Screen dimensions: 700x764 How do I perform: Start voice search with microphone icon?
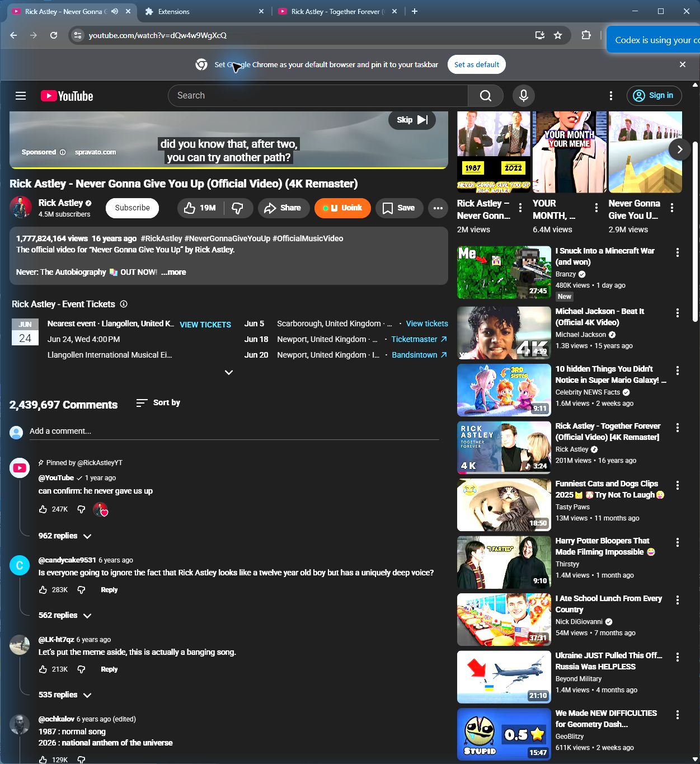click(524, 96)
